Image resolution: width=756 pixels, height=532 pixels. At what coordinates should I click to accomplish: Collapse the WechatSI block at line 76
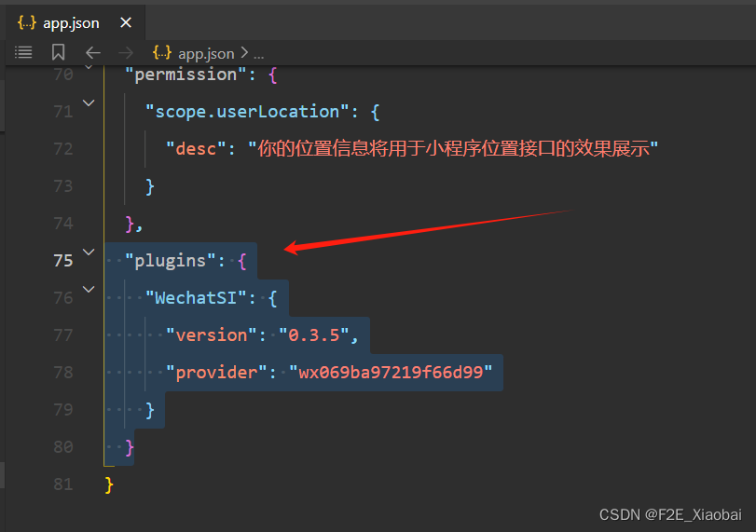click(89, 289)
